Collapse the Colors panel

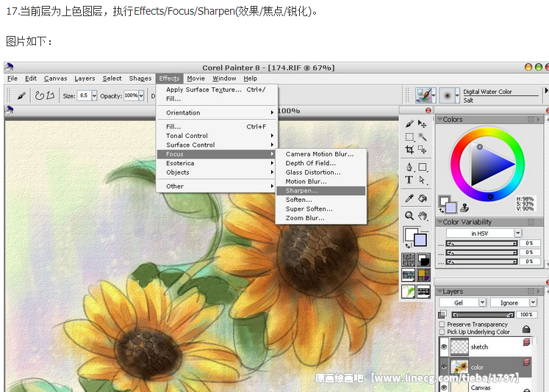point(439,119)
